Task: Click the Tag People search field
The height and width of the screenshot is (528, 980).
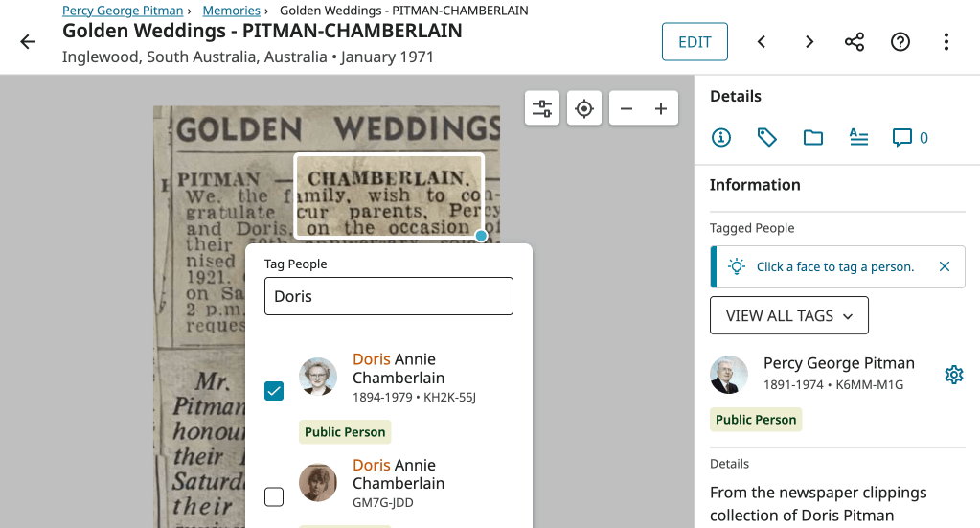Action: [388, 296]
